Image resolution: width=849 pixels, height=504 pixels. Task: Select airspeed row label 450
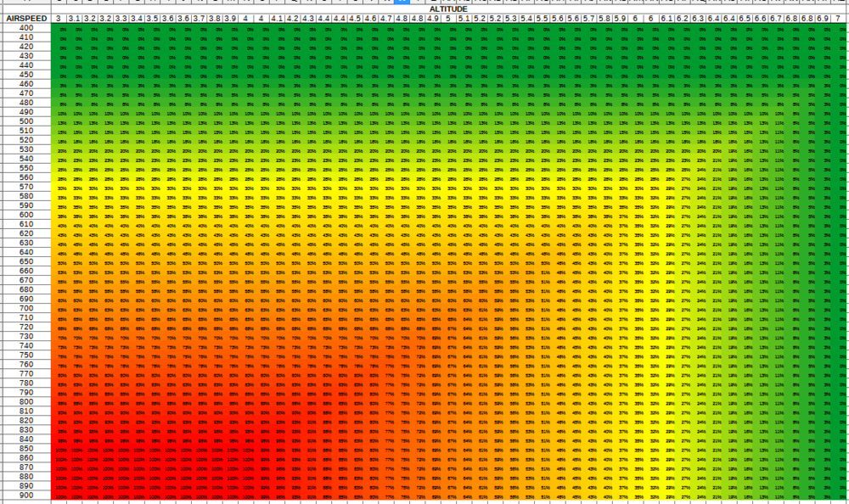(x=26, y=75)
